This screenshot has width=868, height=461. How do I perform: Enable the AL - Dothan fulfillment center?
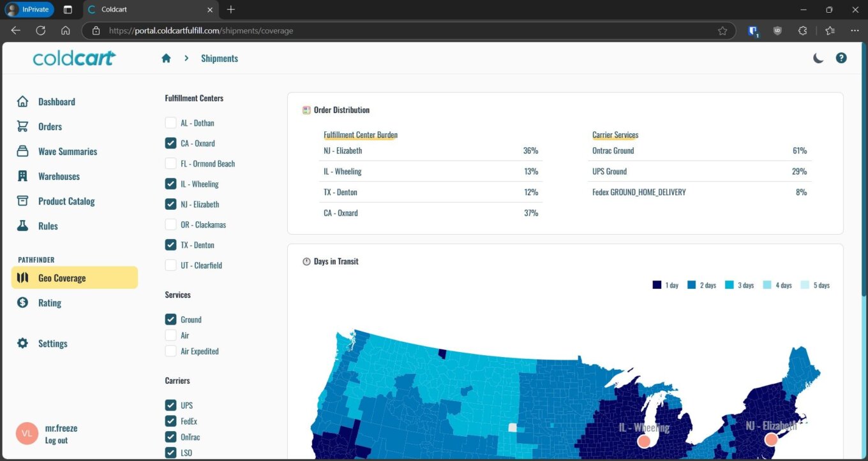pyautogui.click(x=170, y=122)
